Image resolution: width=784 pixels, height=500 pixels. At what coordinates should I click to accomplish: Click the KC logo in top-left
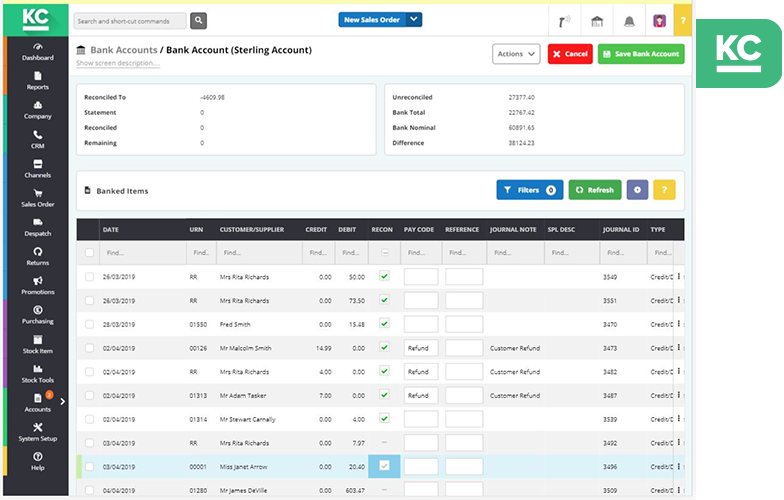(x=36, y=20)
